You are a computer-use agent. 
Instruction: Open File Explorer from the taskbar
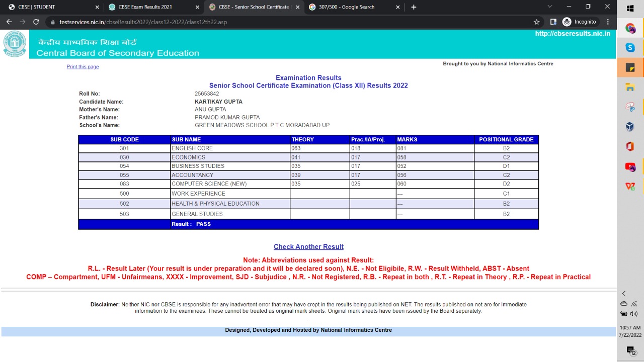tap(630, 87)
